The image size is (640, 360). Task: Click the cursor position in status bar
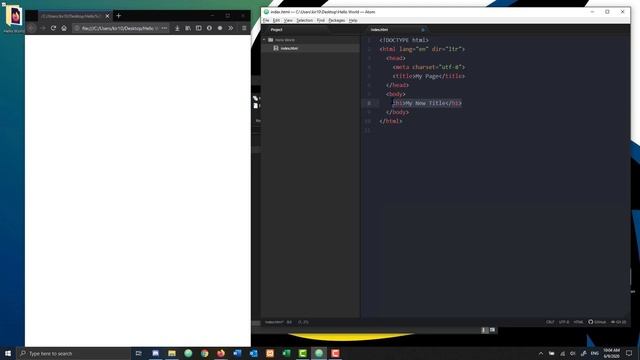click(303, 322)
